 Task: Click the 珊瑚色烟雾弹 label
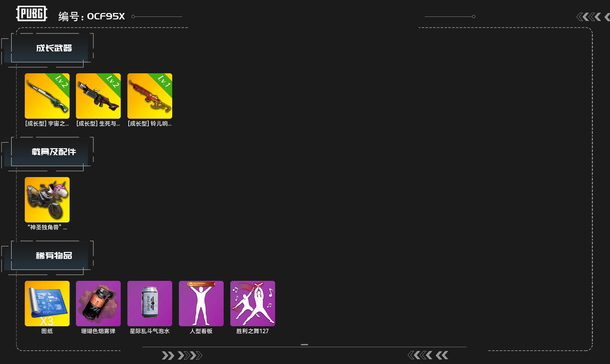pyautogui.click(x=98, y=331)
